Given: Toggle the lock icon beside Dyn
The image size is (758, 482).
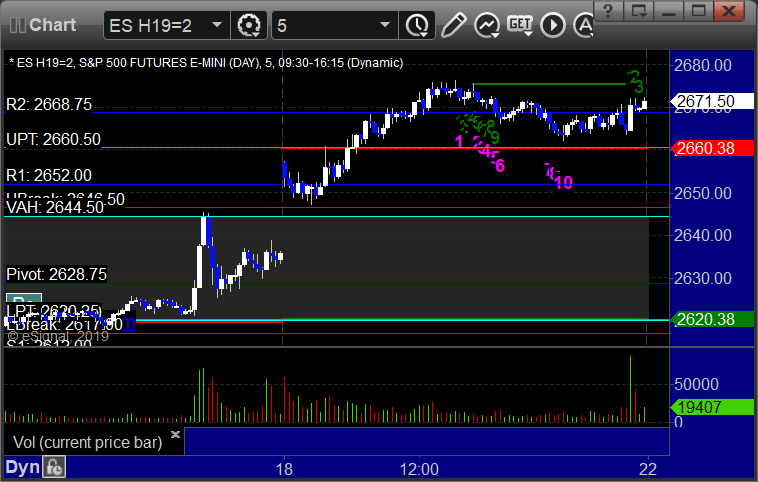Looking at the screenshot, I should (x=54, y=467).
